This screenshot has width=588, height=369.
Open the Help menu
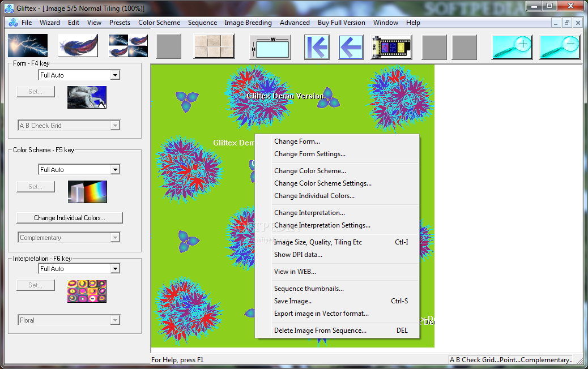(413, 23)
